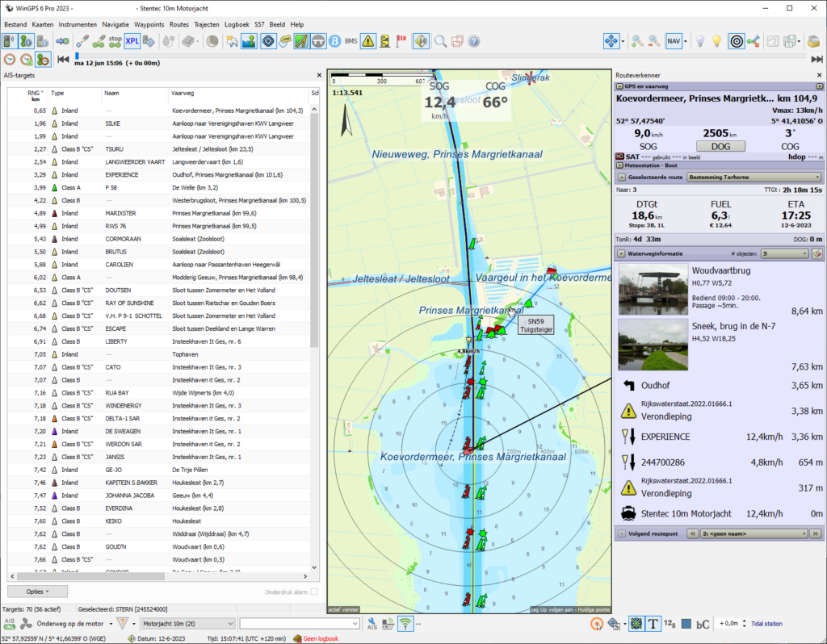The width and height of the screenshot is (827, 644).
Task: Click the XPL toolbar icon
Action: click(132, 41)
